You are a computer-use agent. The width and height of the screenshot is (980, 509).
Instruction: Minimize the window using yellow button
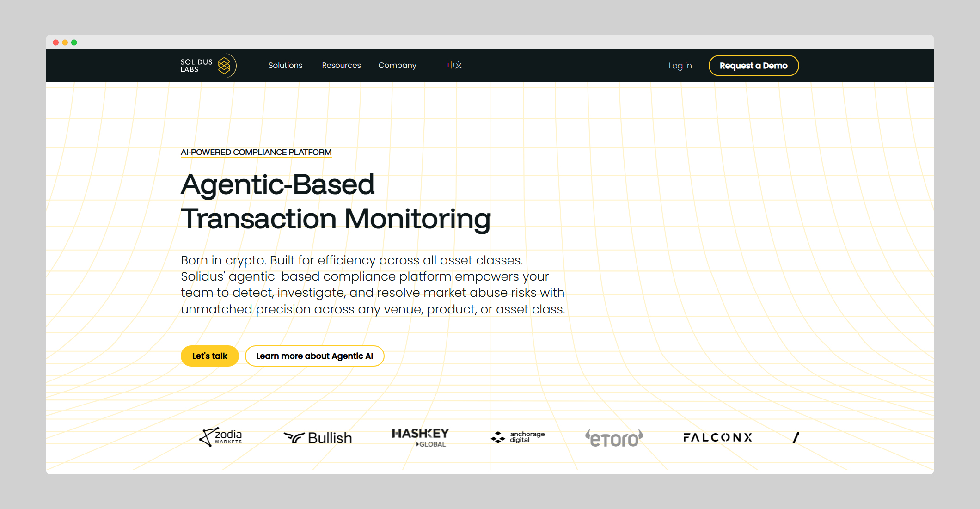coord(65,43)
